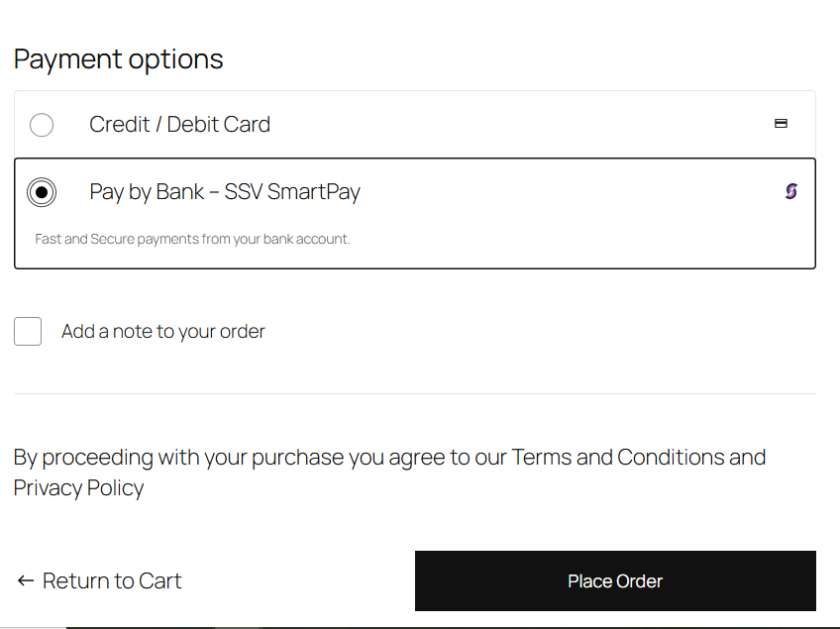Click the Add a note to your order label
The width and height of the screenshot is (840, 629).
click(162, 331)
